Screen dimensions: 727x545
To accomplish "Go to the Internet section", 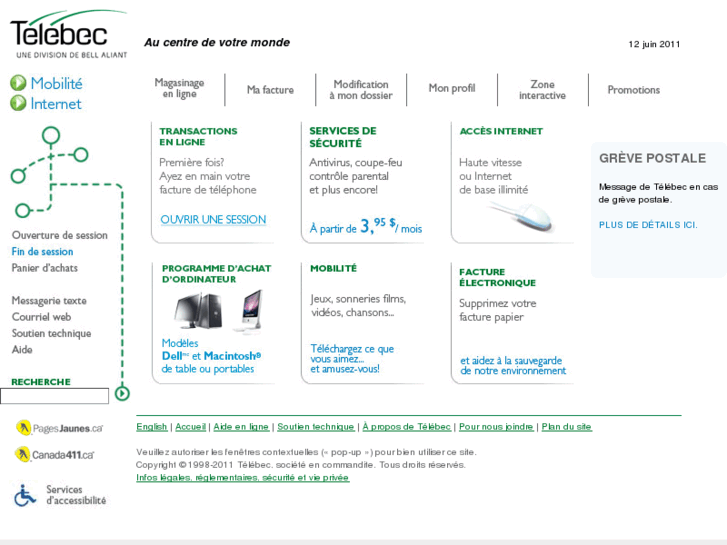I will click(x=56, y=103).
